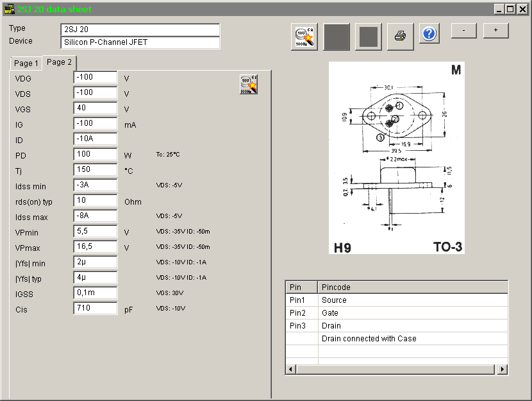The height and width of the screenshot is (401, 532).
Task: Click the Idss min field showing -3A
Action: coord(96,185)
